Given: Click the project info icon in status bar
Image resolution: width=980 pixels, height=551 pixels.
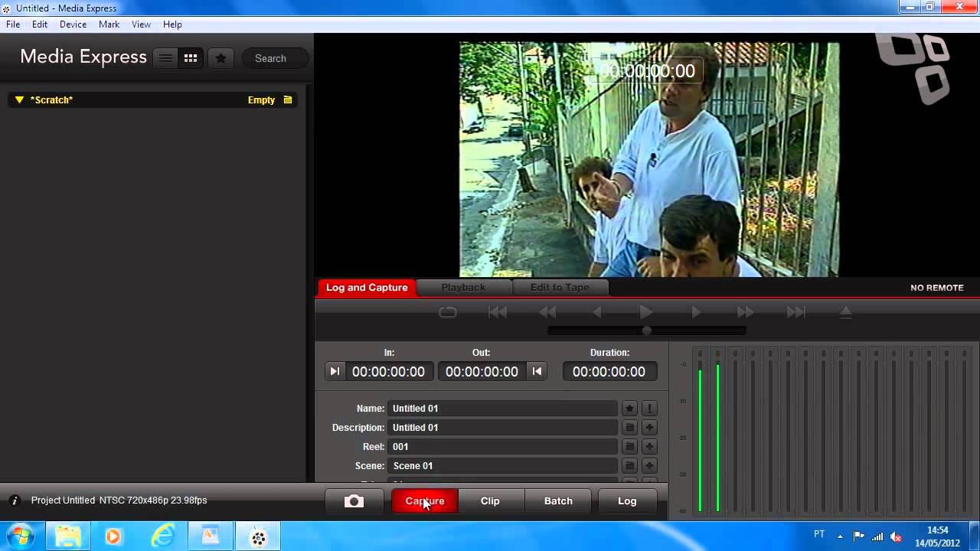Looking at the screenshot, I should [14, 500].
